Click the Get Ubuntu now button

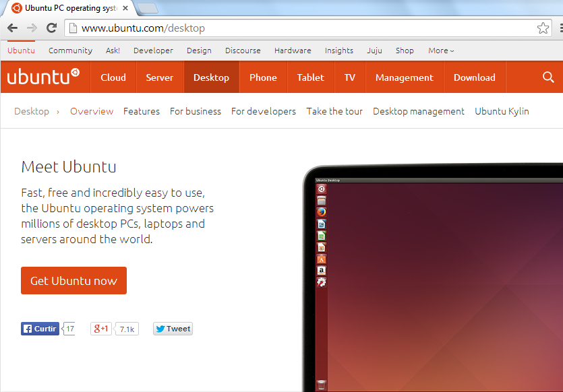(x=73, y=280)
